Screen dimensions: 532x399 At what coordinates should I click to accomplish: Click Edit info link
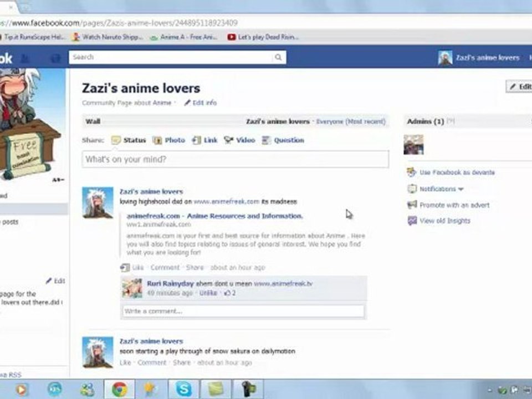(204, 103)
